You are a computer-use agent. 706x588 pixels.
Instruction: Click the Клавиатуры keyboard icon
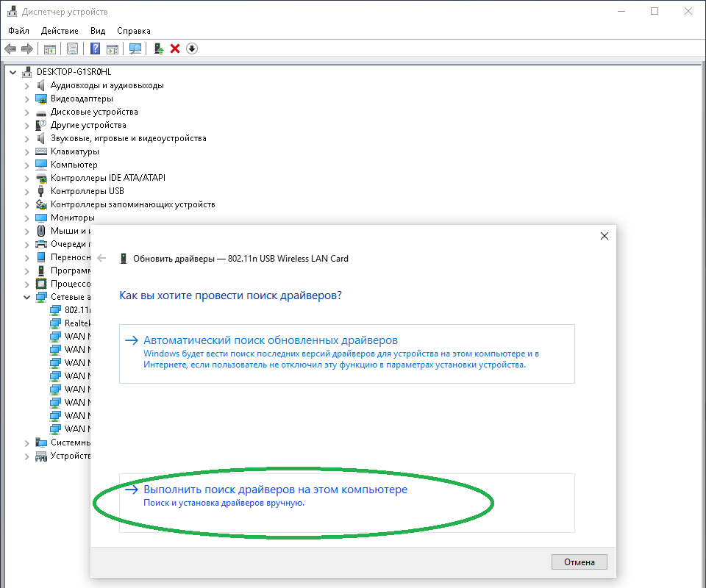(x=41, y=151)
